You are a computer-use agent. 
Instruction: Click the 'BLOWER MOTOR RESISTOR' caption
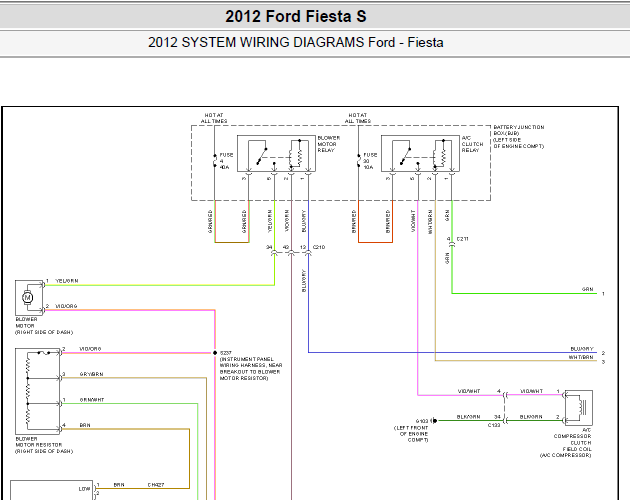click(x=44, y=445)
